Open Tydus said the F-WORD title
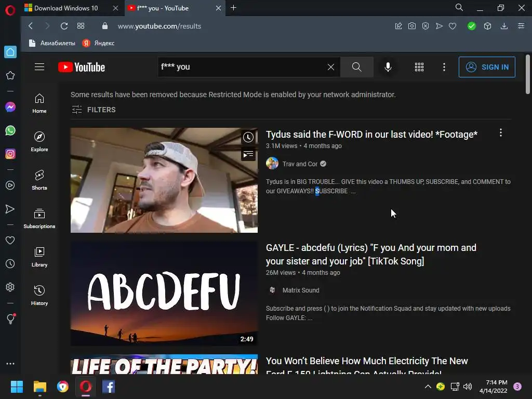 click(371, 135)
